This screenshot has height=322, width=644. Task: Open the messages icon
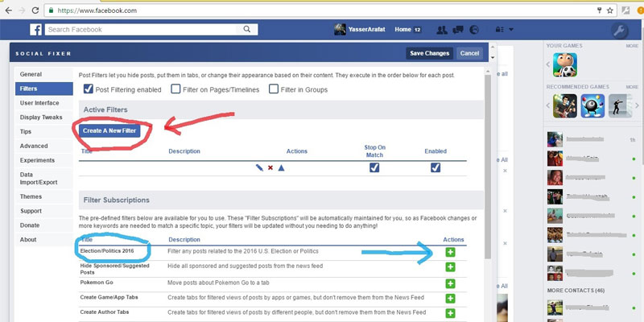tap(458, 30)
